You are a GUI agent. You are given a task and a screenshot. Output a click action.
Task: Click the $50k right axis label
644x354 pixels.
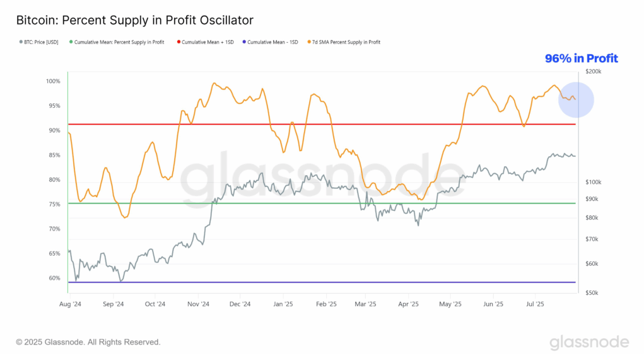tap(592, 293)
